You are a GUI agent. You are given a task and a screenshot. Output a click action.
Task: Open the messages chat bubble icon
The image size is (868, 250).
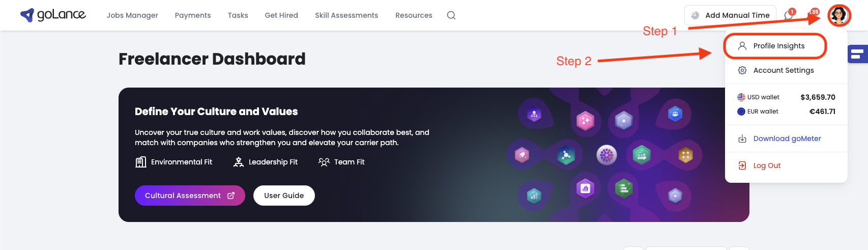click(x=789, y=15)
